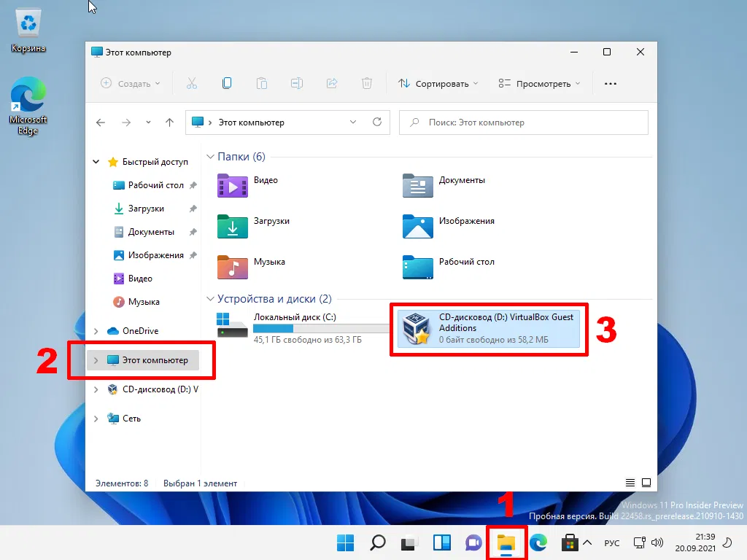The image size is (747, 560).
Task: Unpin Загрузки from Quick Access
Action: point(194,209)
